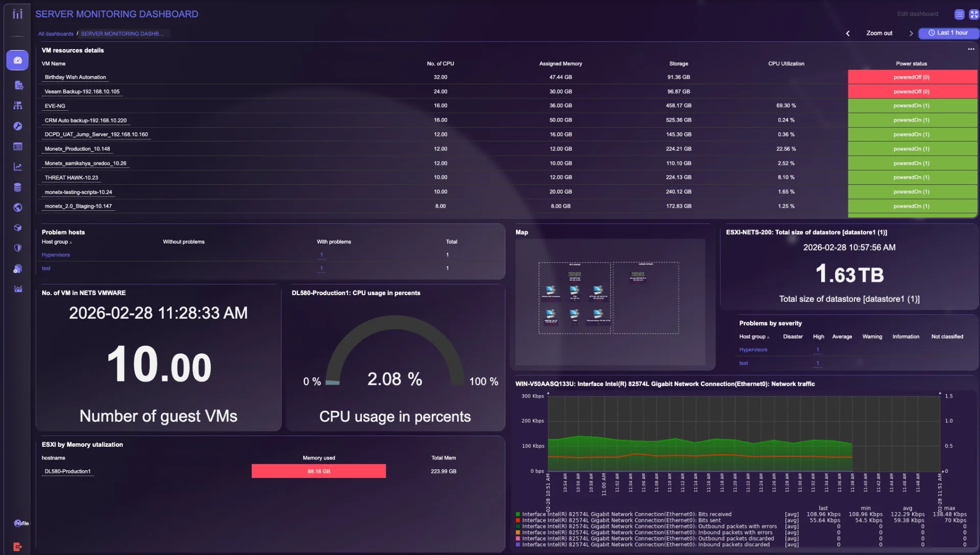Image resolution: width=980 pixels, height=555 pixels.
Task: Click the 3D cube icon in sidebar
Action: click(x=18, y=228)
